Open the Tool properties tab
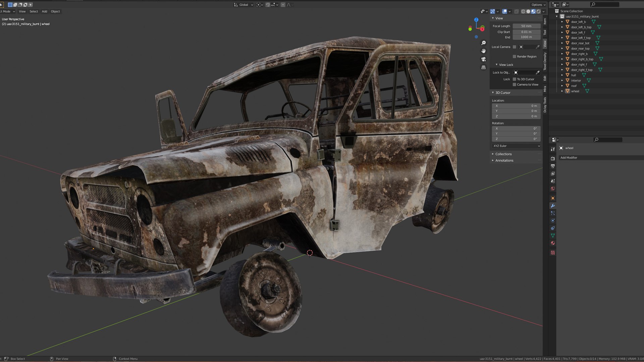644x362 pixels. (553, 149)
